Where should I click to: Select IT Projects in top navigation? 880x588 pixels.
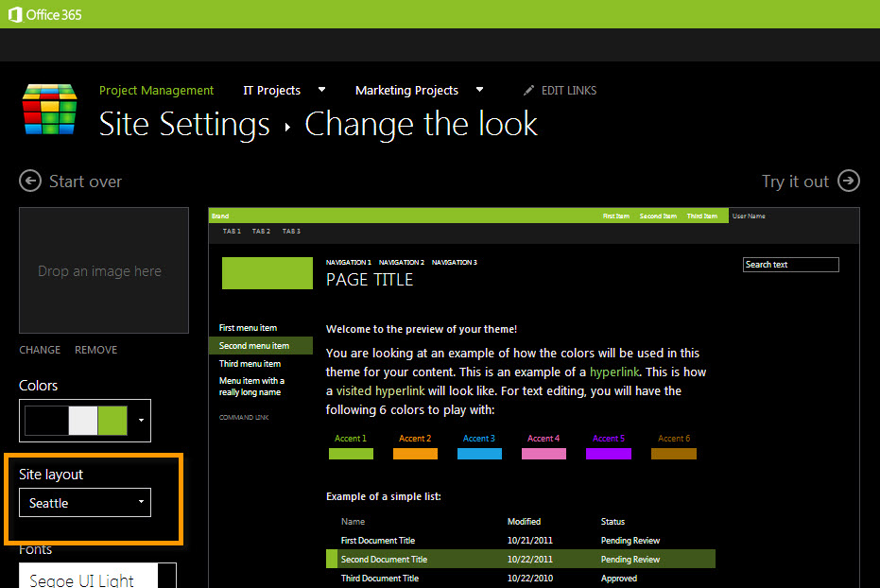(271, 91)
